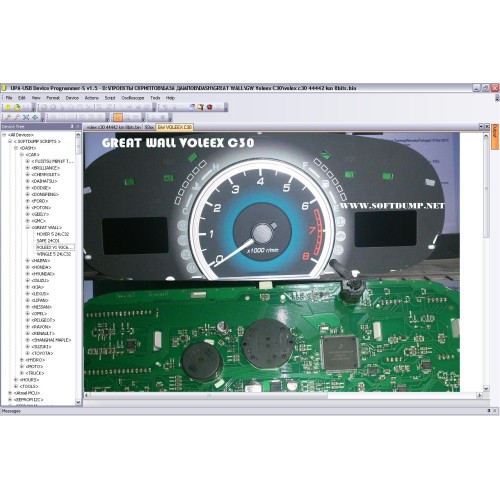500x500 pixels.
Task: Collapse the GREAT WALL tree node
Action: (28, 227)
